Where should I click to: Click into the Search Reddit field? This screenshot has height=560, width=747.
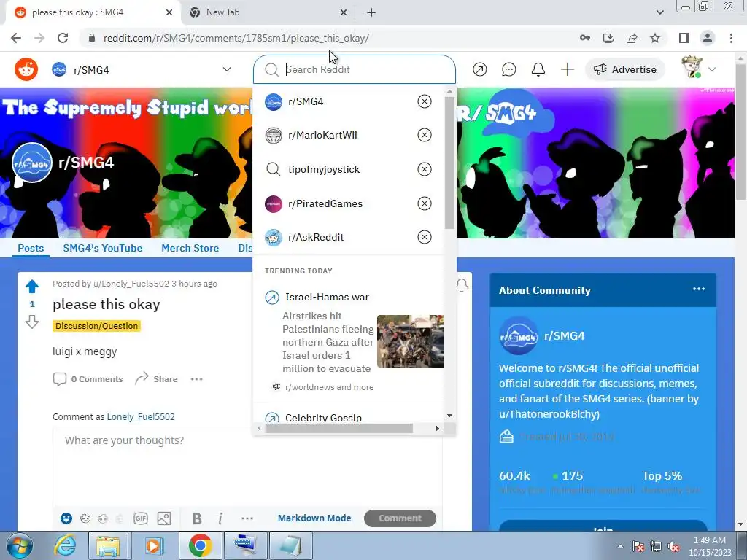(x=355, y=69)
